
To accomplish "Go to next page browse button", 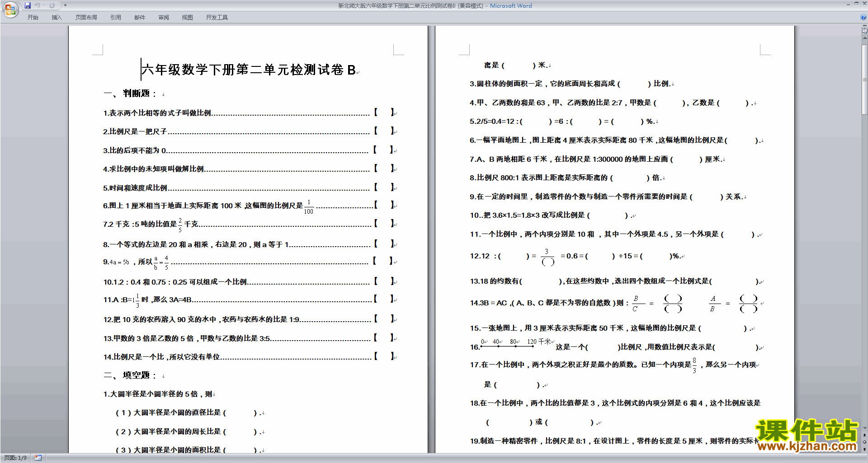I will pos(865,449).
